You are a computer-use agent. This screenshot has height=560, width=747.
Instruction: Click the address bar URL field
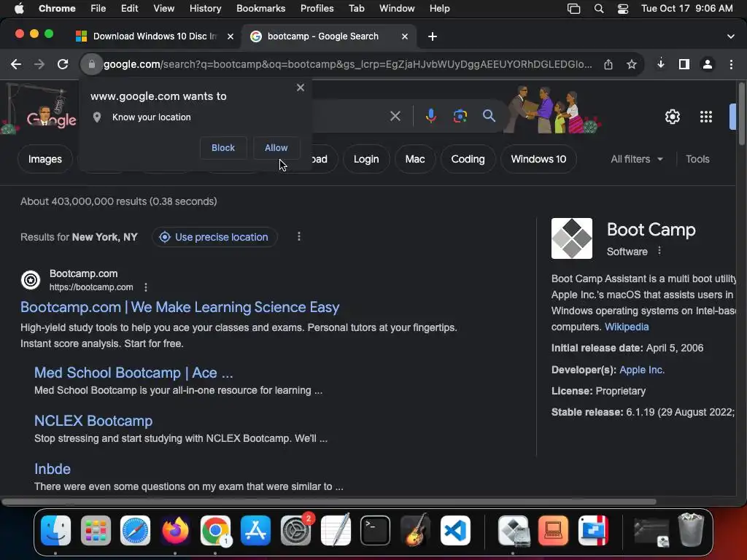(348, 64)
